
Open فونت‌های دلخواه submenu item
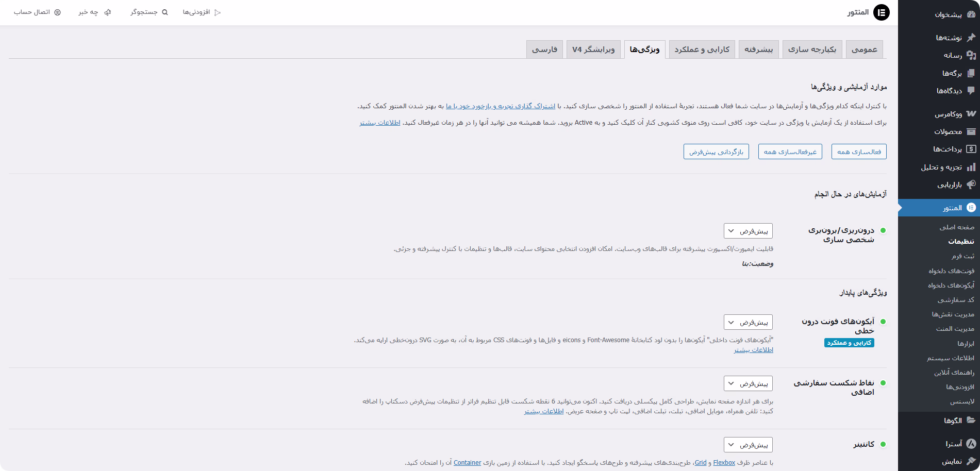click(952, 271)
